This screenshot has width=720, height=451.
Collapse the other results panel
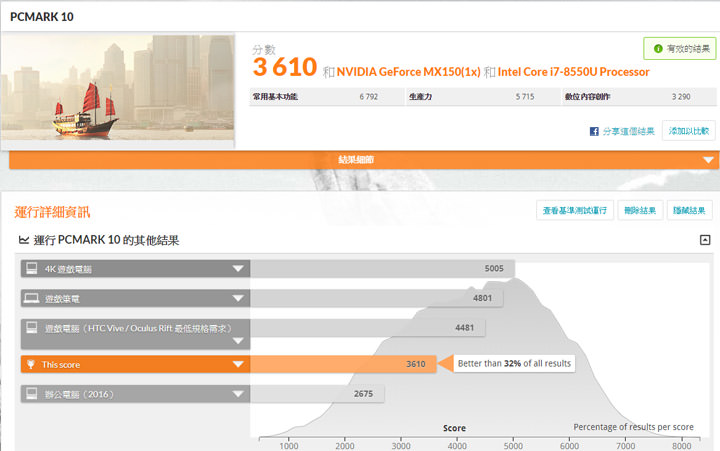click(704, 240)
